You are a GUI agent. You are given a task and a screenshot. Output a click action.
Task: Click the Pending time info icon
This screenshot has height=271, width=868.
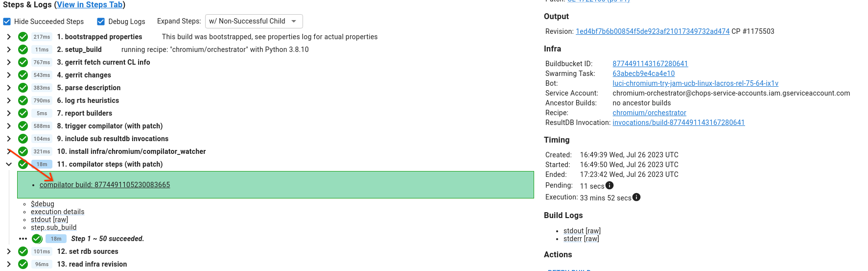point(610,185)
